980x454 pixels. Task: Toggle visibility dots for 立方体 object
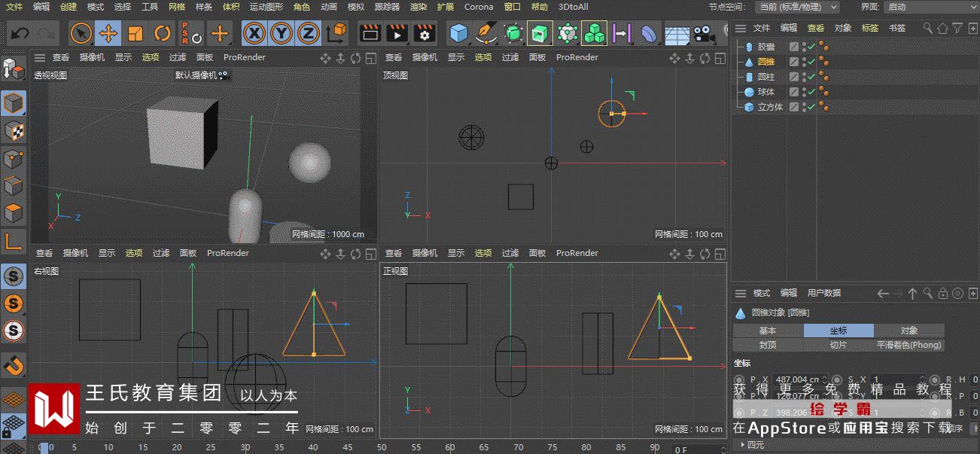[804, 107]
